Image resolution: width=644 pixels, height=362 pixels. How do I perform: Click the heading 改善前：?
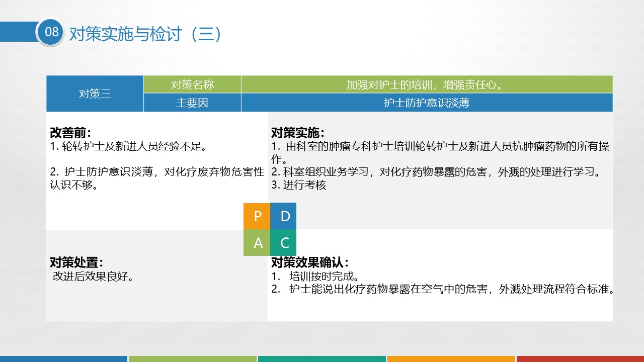(70, 133)
